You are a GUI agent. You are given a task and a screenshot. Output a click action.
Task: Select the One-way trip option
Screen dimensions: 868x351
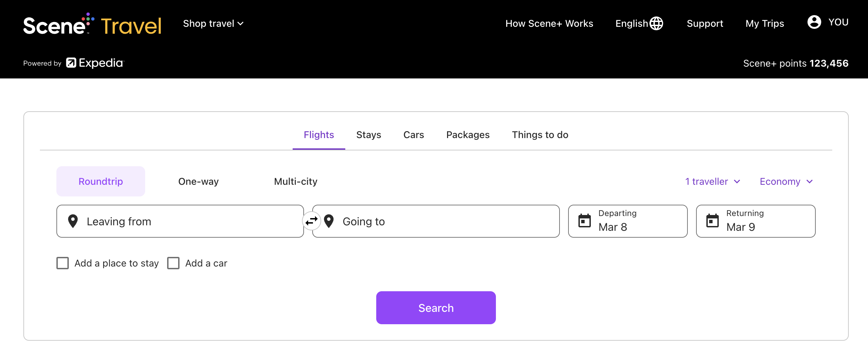pos(198,181)
